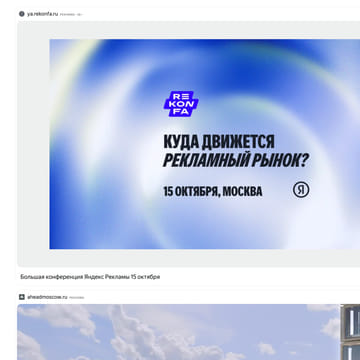Click the Реклама label next to aheadmoscow.ru
Viewport: 360px width, 360px height.
coord(77,297)
